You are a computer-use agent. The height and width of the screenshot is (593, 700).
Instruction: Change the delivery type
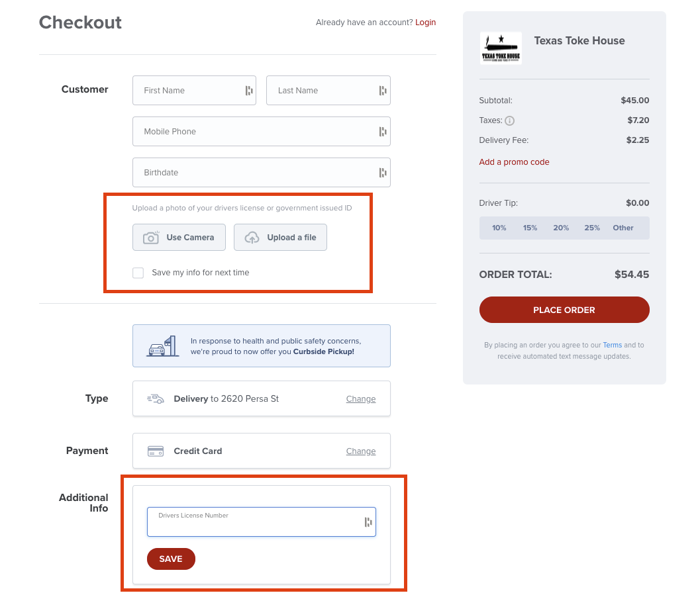[x=361, y=399]
